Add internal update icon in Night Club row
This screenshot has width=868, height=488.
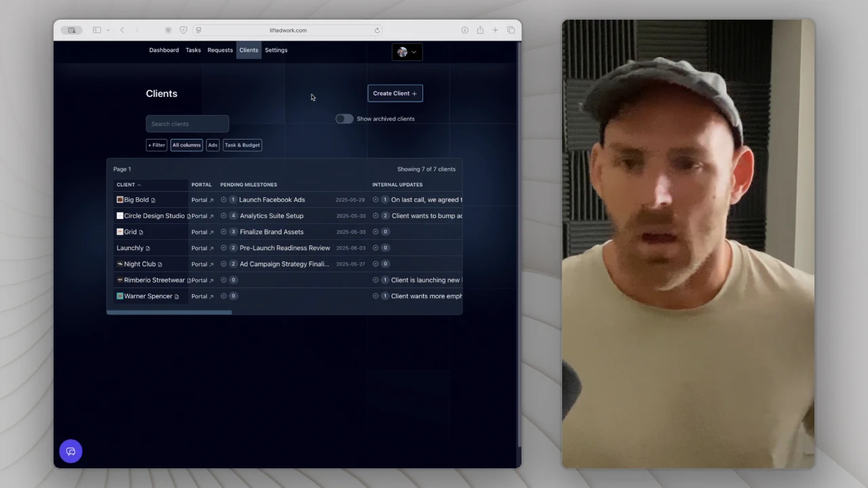[376, 264]
